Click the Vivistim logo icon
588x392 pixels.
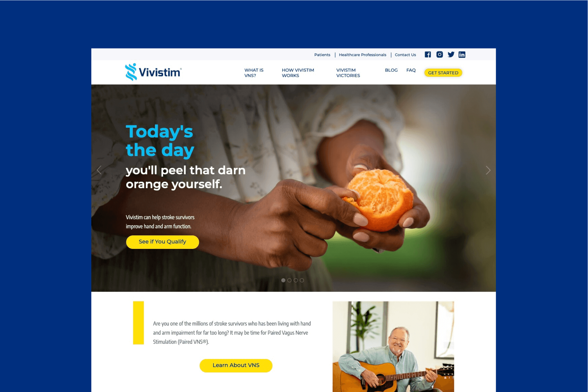pyautogui.click(x=130, y=72)
